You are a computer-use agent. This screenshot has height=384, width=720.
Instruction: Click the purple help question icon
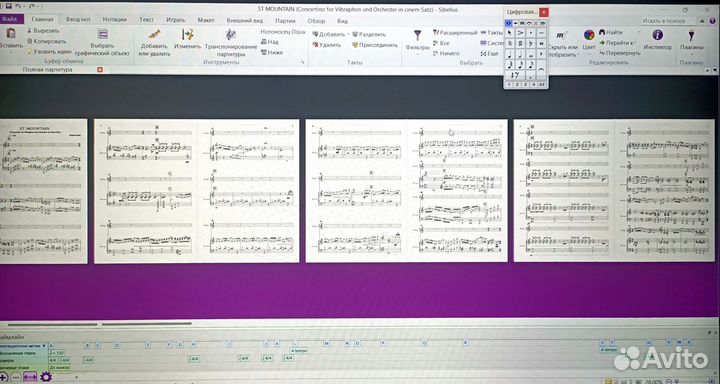[x=714, y=21]
